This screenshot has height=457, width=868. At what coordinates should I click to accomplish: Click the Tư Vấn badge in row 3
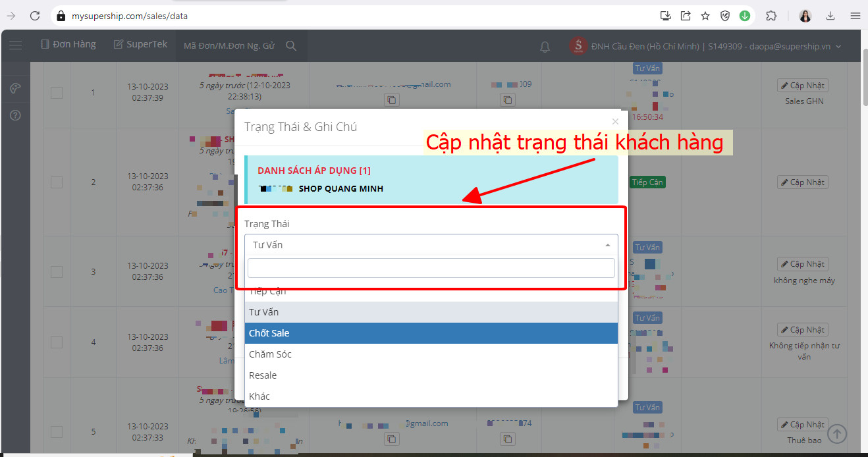(647, 248)
